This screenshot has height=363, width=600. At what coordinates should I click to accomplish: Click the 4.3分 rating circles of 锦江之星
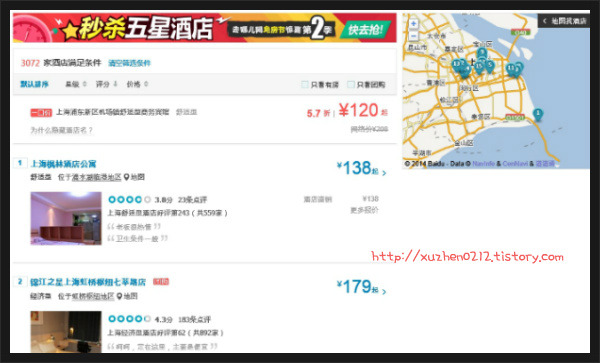pyautogui.click(x=129, y=319)
